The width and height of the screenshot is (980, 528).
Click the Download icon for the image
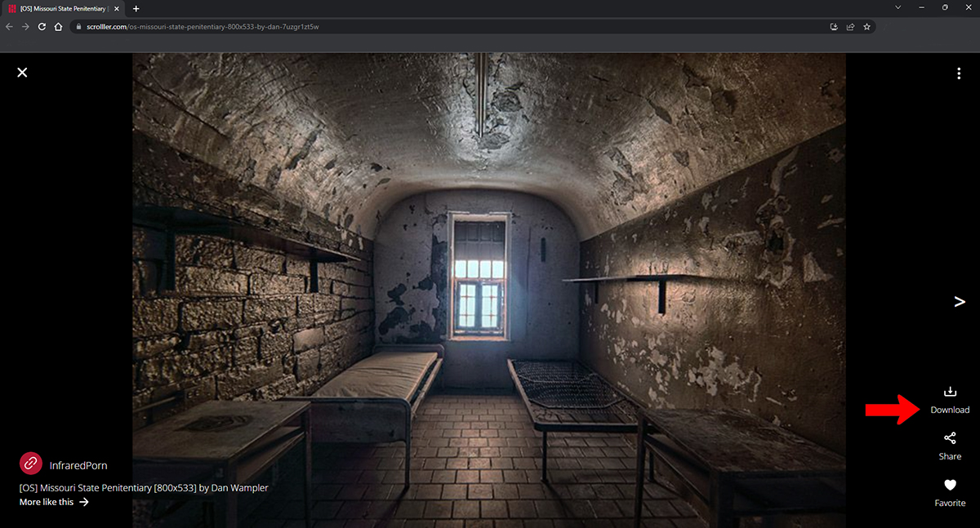(x=950, y=391)
